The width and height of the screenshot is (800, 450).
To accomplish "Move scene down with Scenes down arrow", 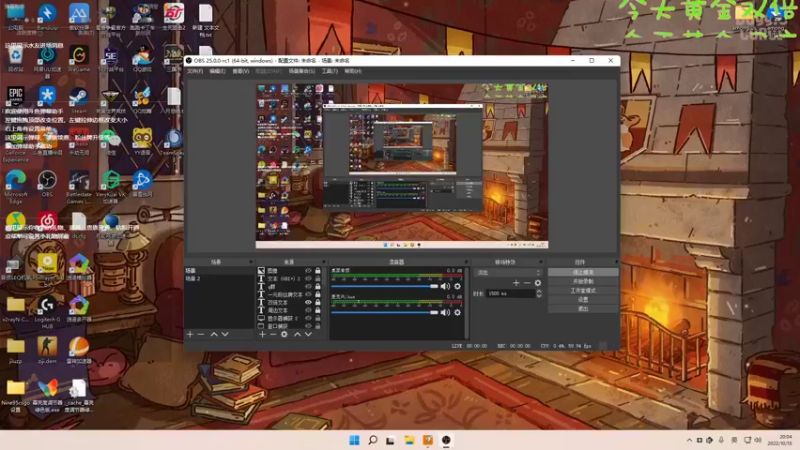I will 225,334.
